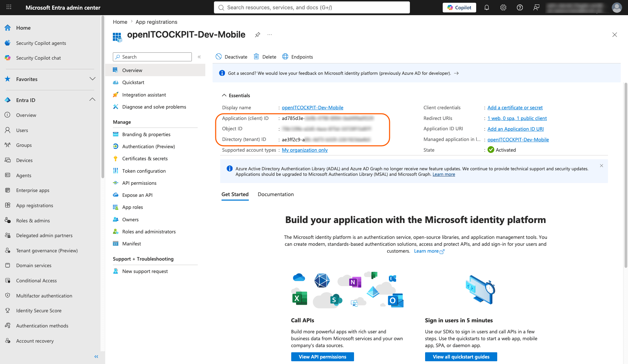
Task: Open the Redirect URIs link
Action: (517, 118)
